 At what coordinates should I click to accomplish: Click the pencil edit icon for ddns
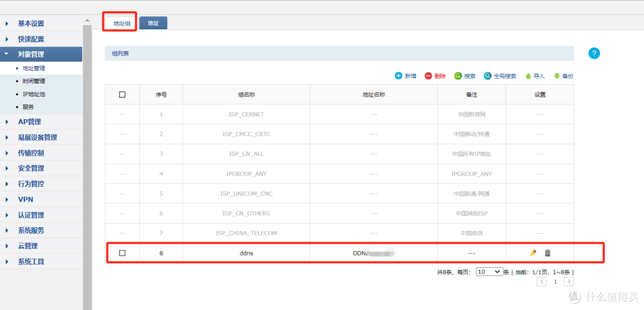tap(533, 253)
